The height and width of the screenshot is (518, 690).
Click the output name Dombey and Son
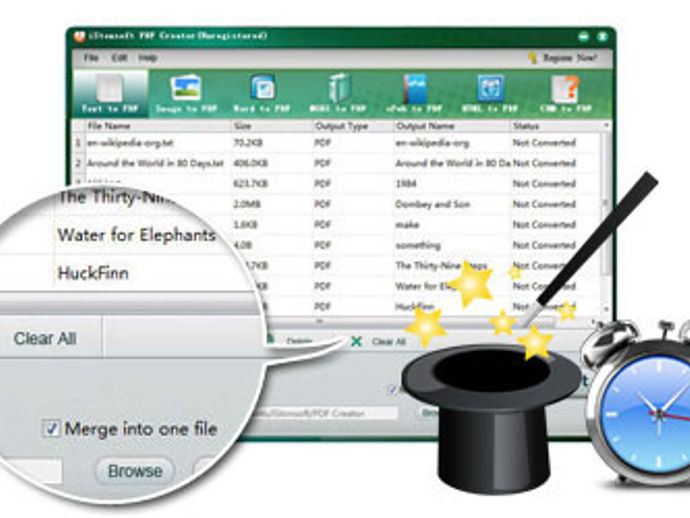coord(433,204)
